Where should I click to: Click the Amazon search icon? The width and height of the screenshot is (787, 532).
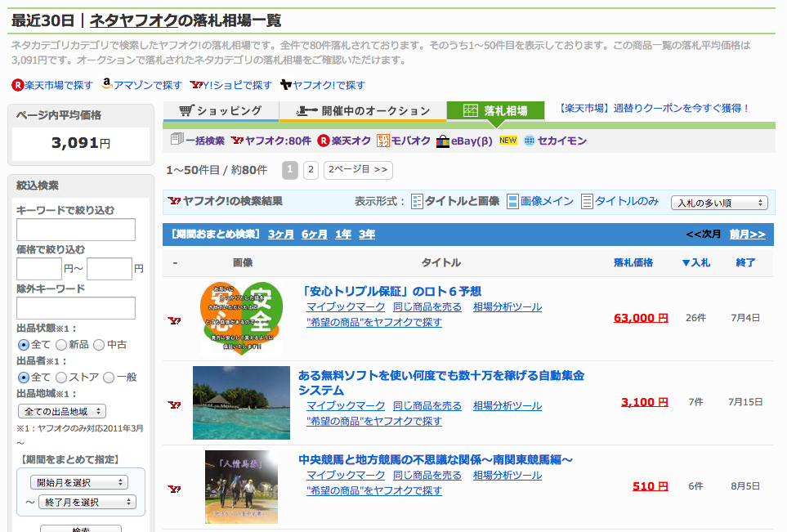(107, 84)
